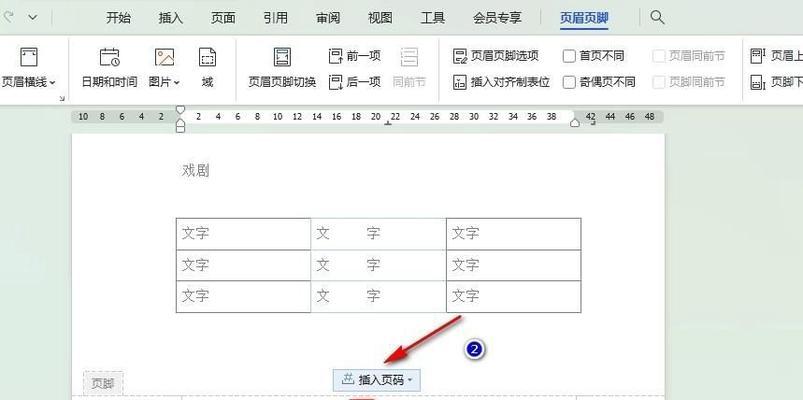Viewport: 803px width, 400px height.
Task: Expand the 图片 dropdown arrow
Action: 177,82
